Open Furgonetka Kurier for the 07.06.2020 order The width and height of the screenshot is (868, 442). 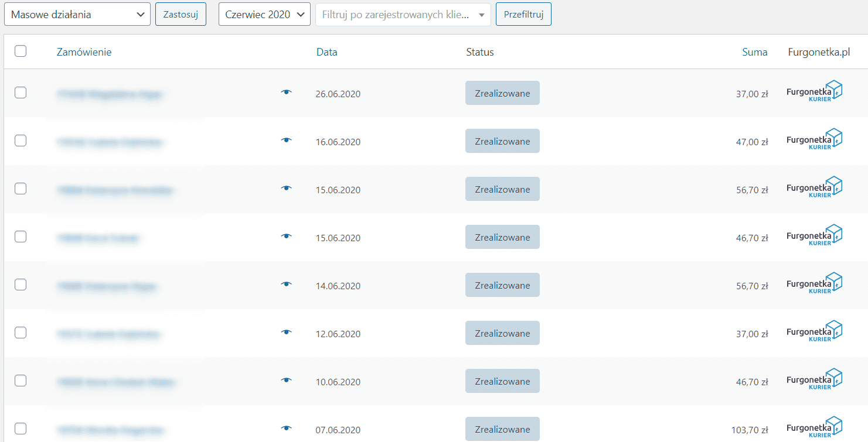[815, 427]
